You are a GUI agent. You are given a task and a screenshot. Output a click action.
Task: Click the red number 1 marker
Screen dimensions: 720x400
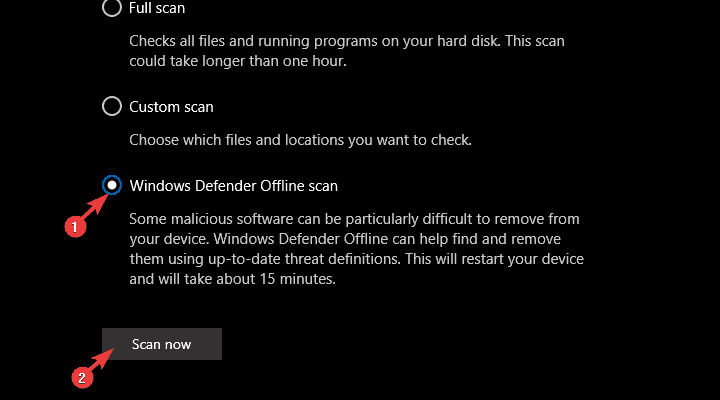click(71, 228)
